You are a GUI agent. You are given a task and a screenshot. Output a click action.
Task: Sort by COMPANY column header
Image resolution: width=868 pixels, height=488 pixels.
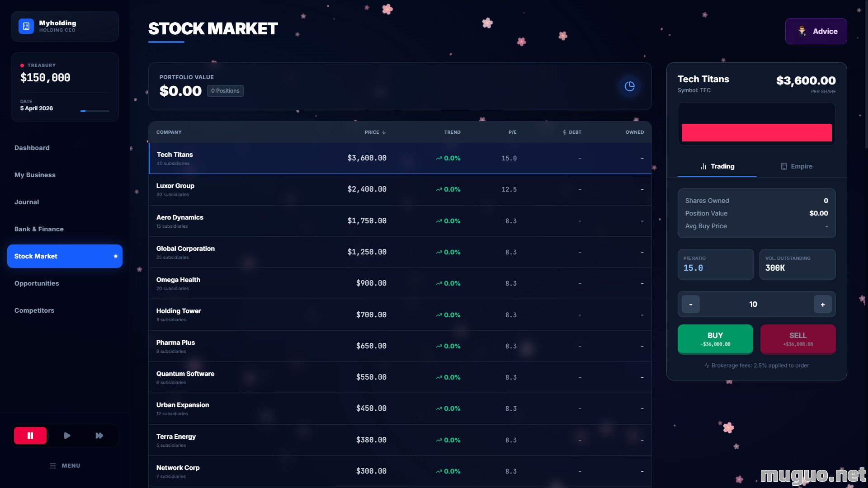point(169,132)
